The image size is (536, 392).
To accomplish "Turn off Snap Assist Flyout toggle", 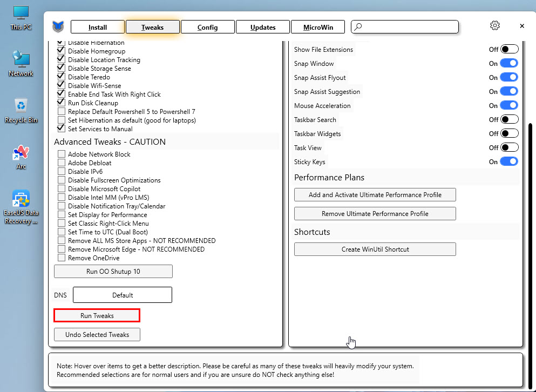I will [x=510, y=77].
